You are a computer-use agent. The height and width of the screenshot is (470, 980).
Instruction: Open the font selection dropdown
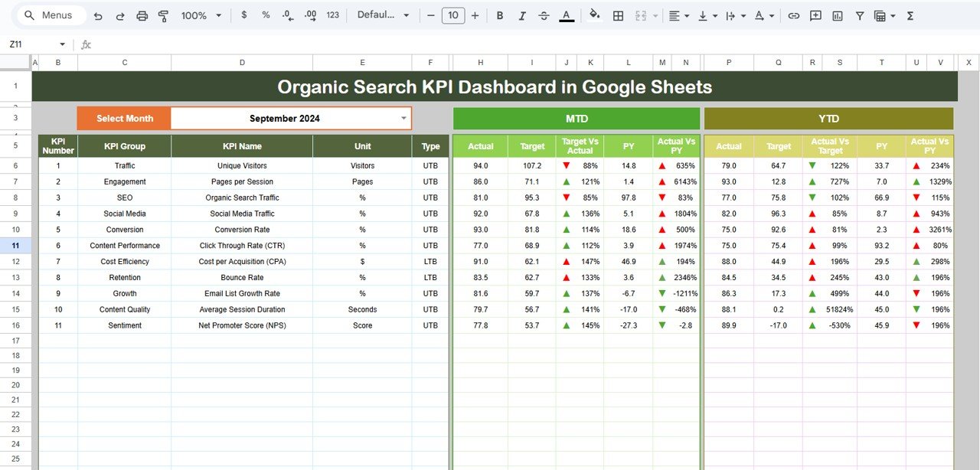click(383, 15)
